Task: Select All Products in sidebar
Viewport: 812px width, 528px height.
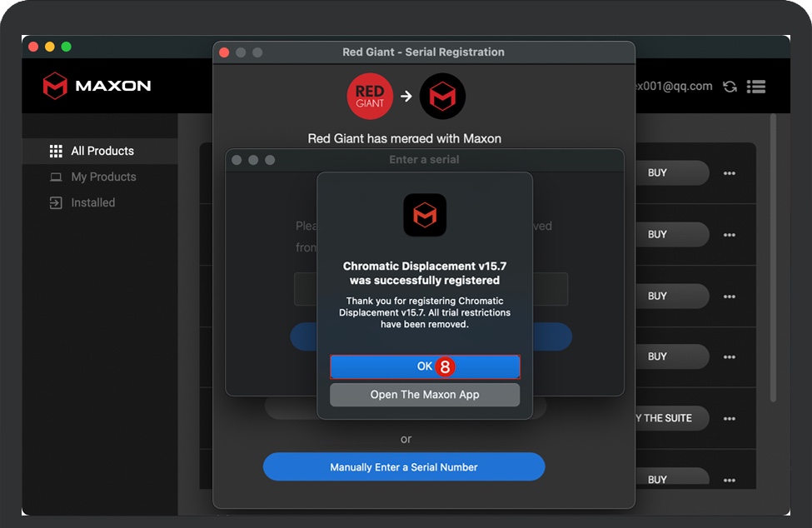Action: click(100, 151)
